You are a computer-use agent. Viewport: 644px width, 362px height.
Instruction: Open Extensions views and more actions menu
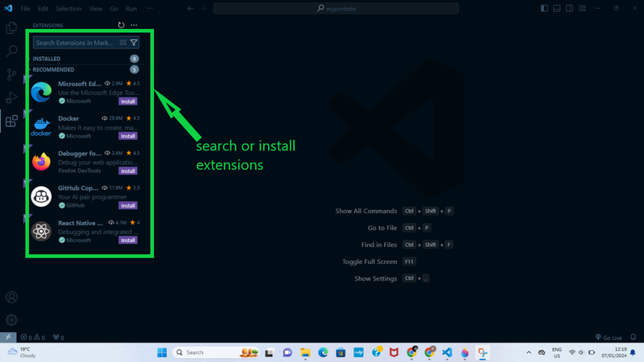[134, 25]
